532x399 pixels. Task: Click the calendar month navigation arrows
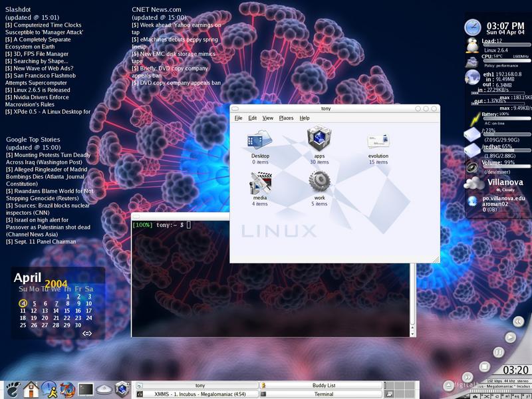[x=87, y=333]
